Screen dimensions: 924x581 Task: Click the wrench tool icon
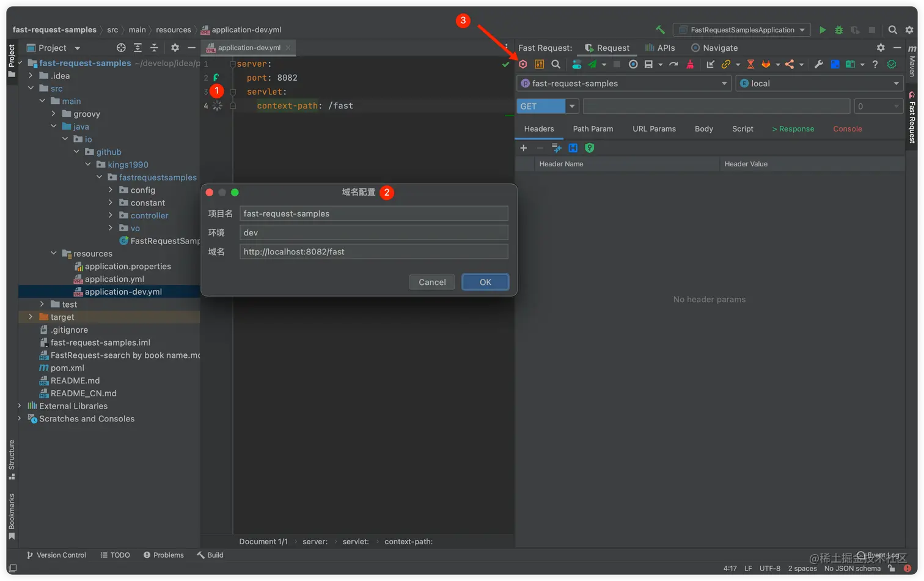[819, 64]
